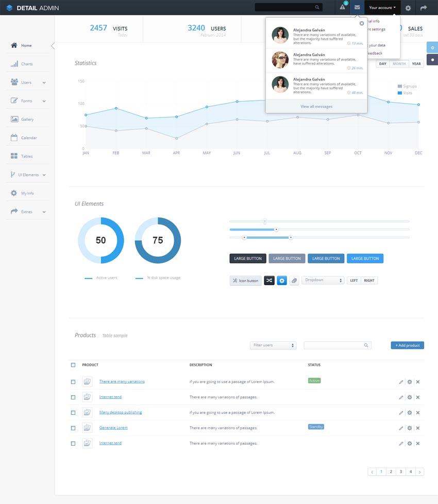The height and width of the screenshot is (504, 438).
Task: Click the envelope messages icon in header
Action: pyautogui.click(x=357, y=8)
